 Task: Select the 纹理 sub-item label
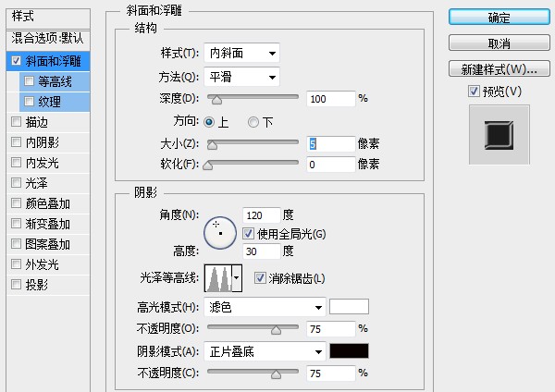49,102
